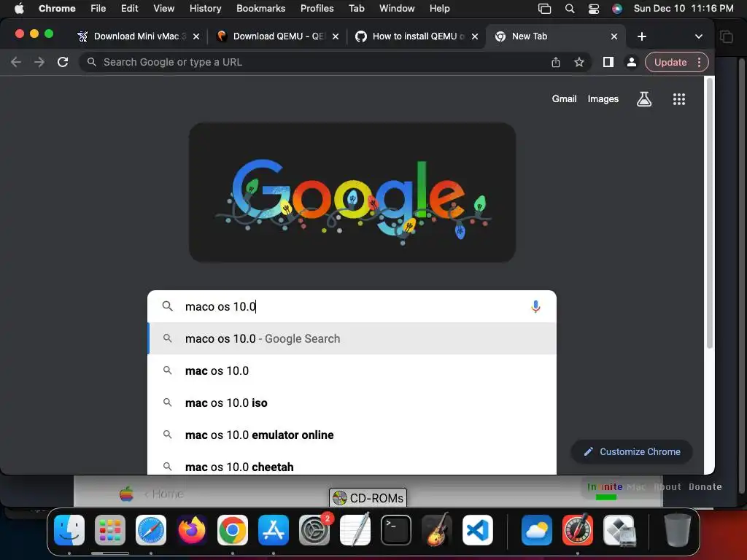
Task: Click the Customize Chrome button
Action: click(632, 451)
